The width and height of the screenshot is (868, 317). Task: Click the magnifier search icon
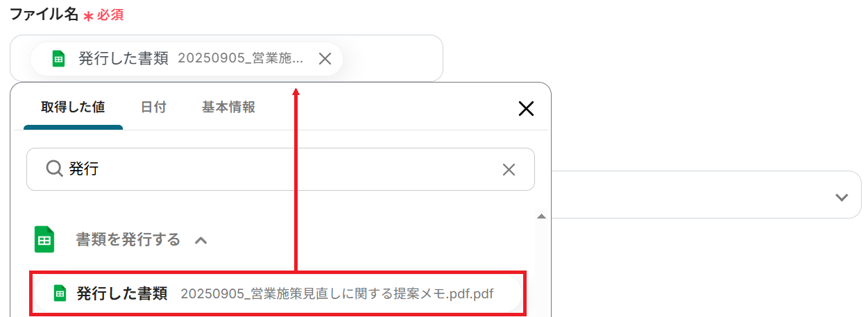(54, 169)
